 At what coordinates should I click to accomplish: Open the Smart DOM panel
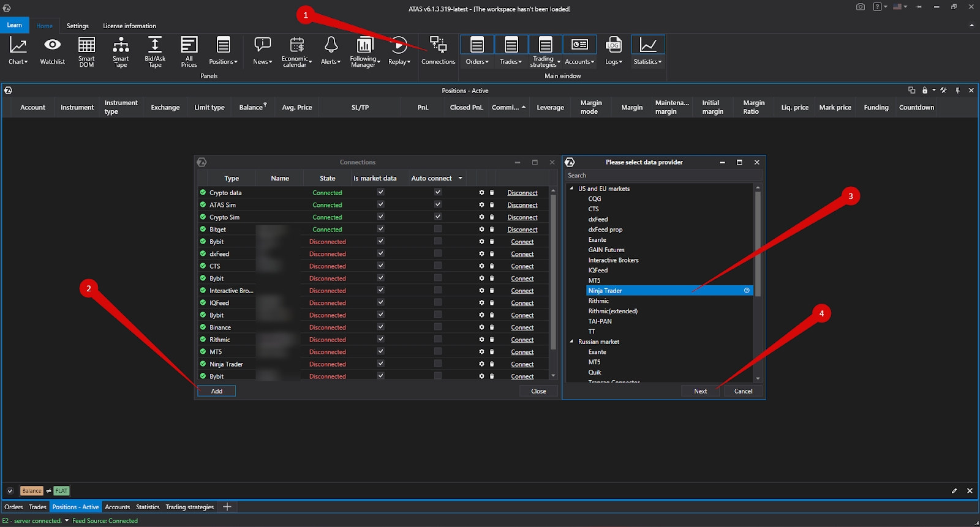[86, 51]
